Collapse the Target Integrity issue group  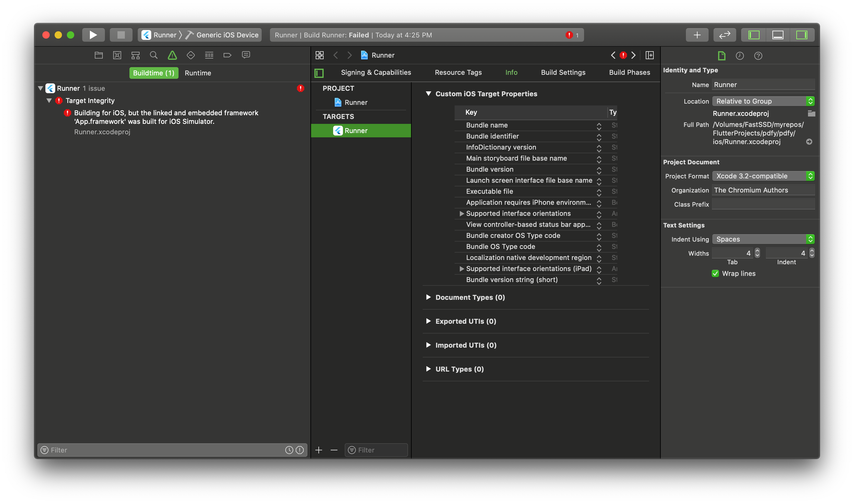pyautogui.click(x=49, y=101)
